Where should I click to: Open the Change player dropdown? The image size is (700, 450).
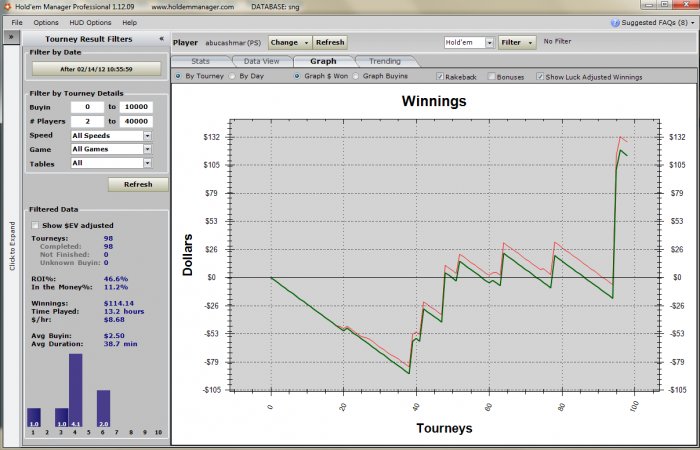click(290, 42)
